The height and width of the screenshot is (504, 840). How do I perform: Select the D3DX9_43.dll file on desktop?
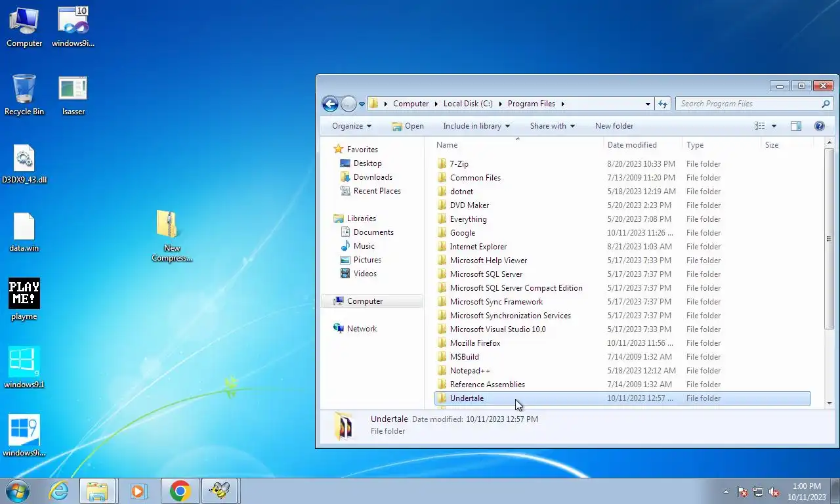point(24,164)
